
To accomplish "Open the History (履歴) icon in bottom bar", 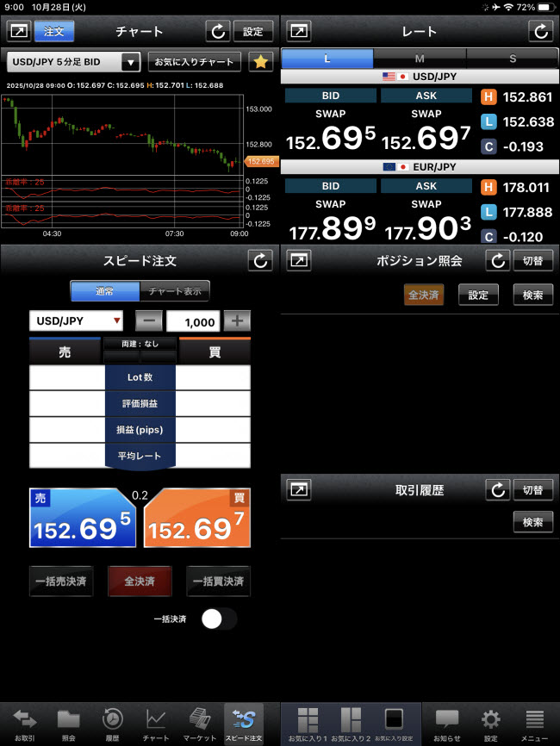I will [112, 724].
